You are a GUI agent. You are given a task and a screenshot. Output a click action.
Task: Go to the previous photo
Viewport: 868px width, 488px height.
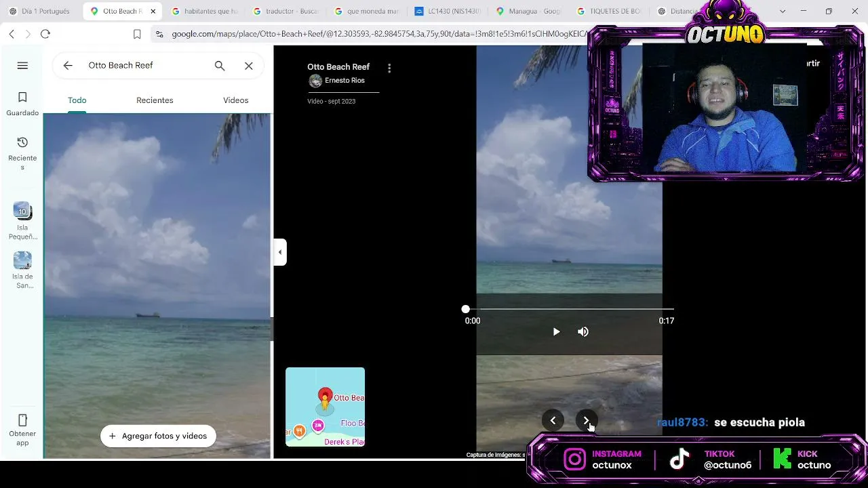[553, 421]
